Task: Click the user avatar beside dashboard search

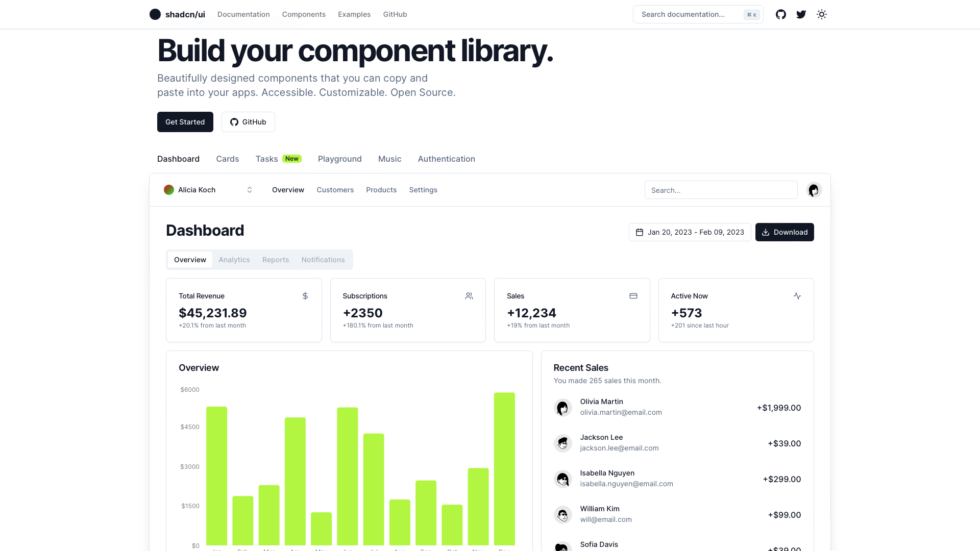Action: coord(814,190)
